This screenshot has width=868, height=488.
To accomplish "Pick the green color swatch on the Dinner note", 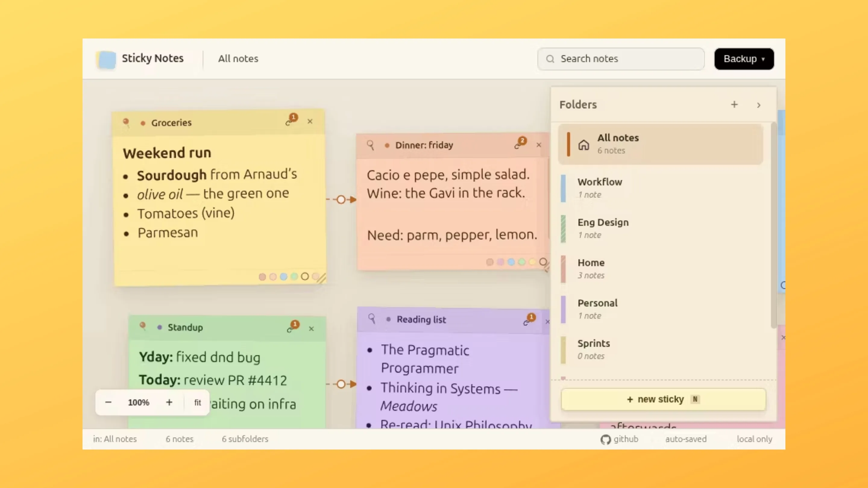I will click(x=522, y=262).
